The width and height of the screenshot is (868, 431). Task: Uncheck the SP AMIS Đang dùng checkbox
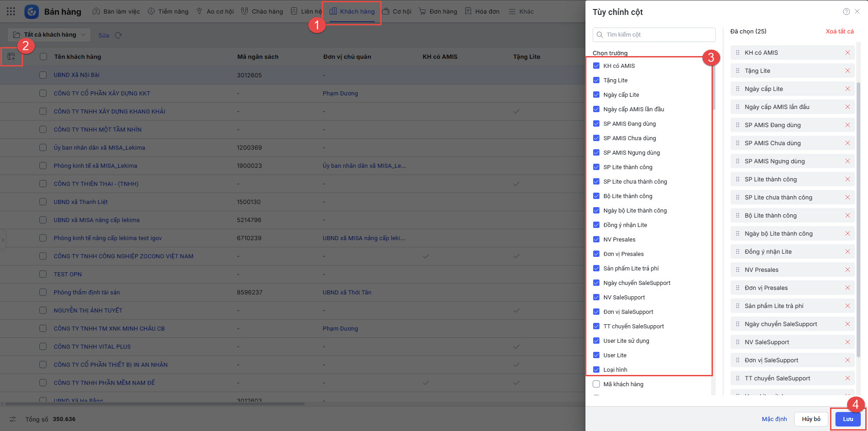pyautogui.click(x=596, y=124)
